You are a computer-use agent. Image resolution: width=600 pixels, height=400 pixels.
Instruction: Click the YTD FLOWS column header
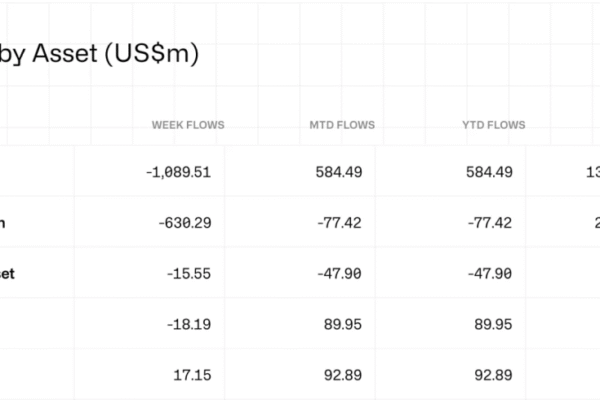pyautogui.click(x=491, y=125)
